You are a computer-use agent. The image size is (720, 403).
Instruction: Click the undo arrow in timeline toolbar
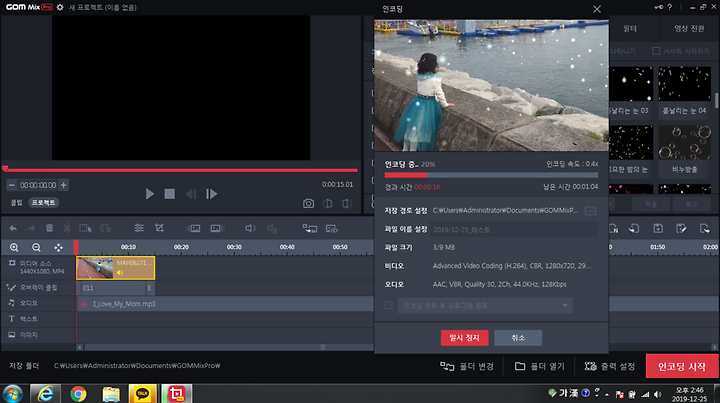pos(13,228)
